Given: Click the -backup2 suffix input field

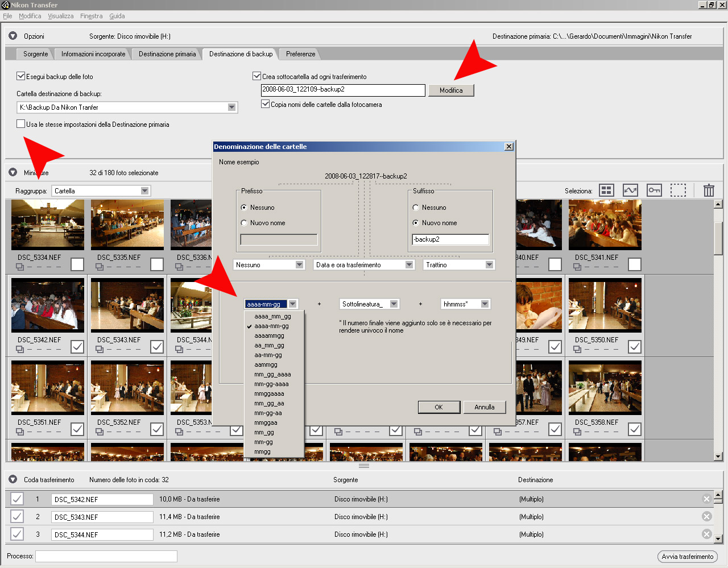Looking at the screenshot, I should [x=450, y=239].
